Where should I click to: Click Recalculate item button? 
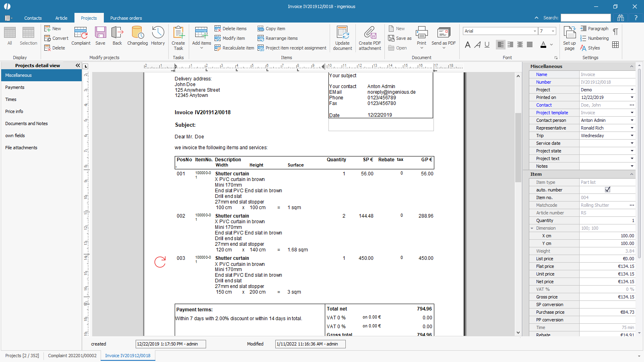(234, 48)
